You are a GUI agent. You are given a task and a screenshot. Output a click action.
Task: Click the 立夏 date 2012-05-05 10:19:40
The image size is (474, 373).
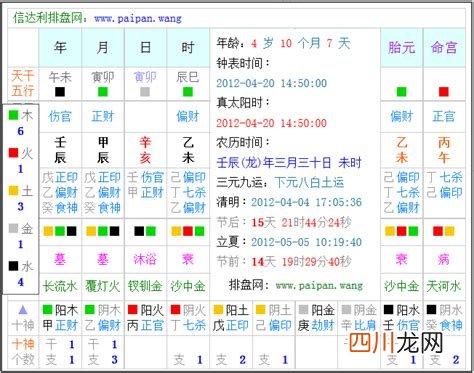point(306,242)
